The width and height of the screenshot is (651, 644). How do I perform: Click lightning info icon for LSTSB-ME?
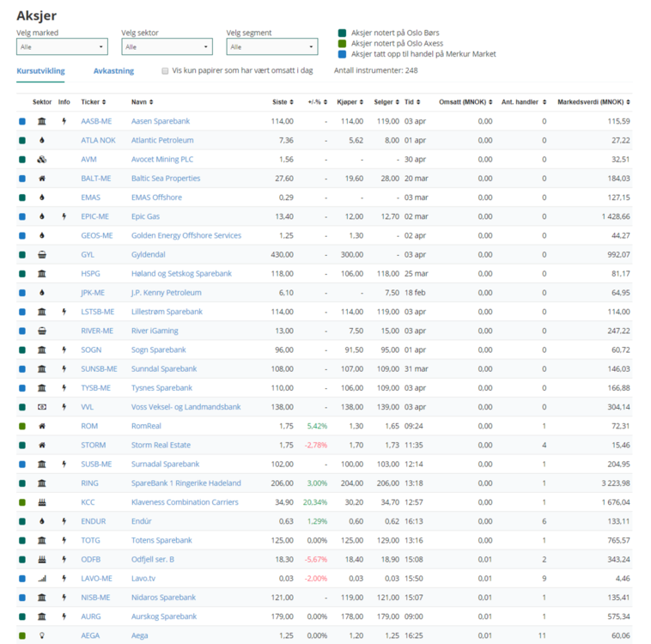click(x=64, y=312)
